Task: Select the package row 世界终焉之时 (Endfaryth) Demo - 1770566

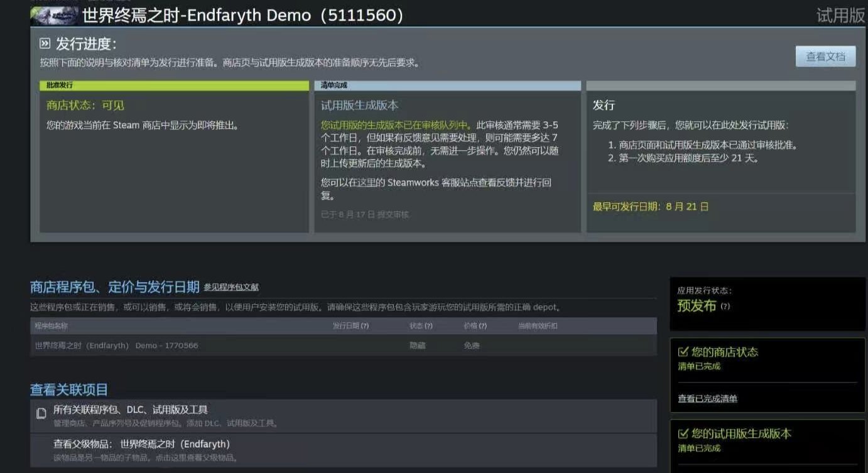Action: [343, 345]
